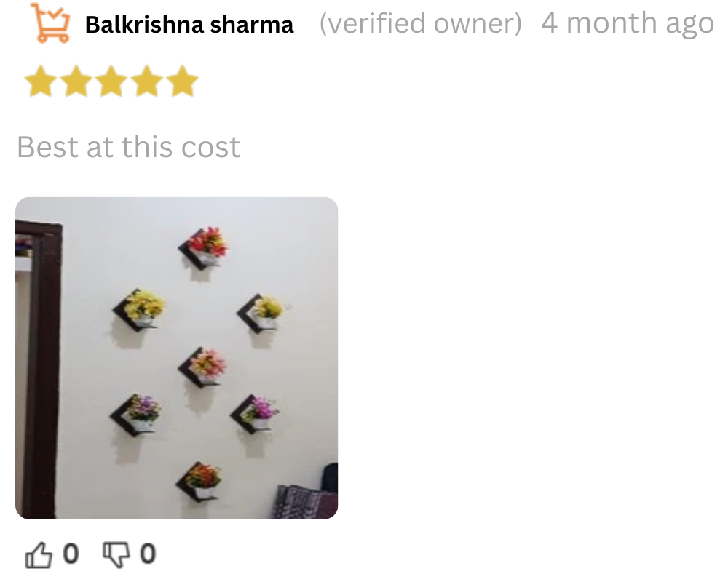Image resolution: width=728 pixels, height=582 pixels.
Task: Click the '4 month ago' timestamp
Action: [628, 23]
